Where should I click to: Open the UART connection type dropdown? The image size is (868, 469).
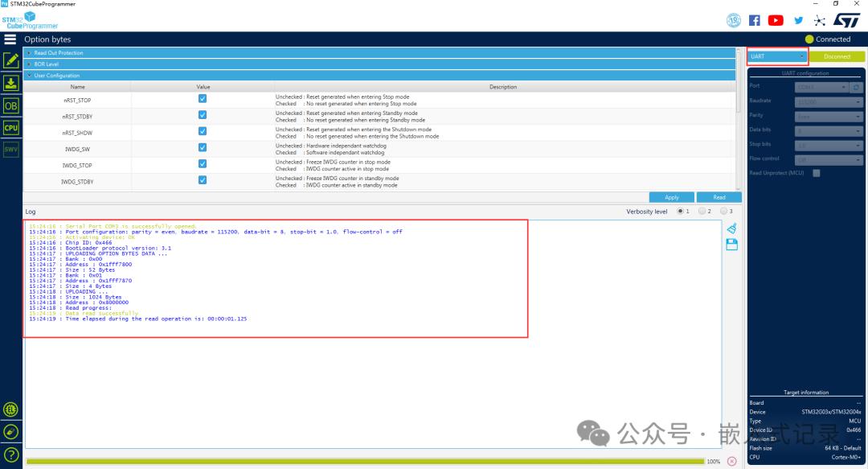(x=778, y=56)
